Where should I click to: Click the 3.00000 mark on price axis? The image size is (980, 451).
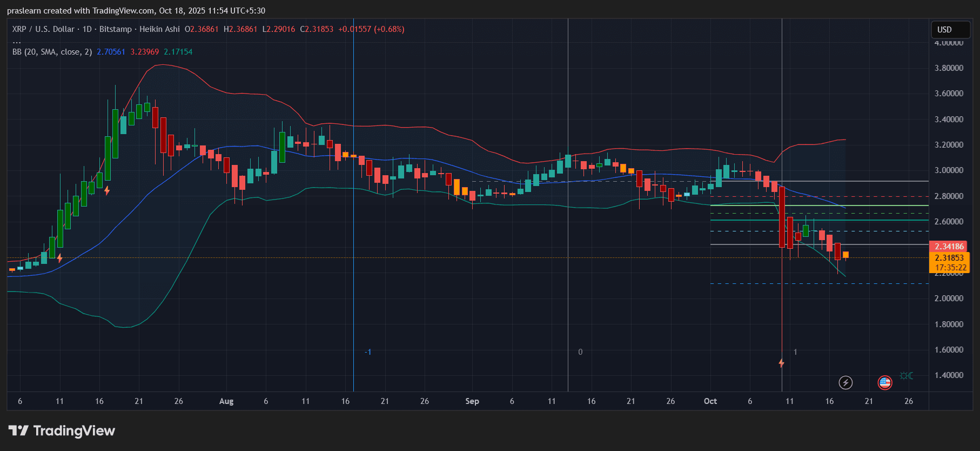pos(949,170)
